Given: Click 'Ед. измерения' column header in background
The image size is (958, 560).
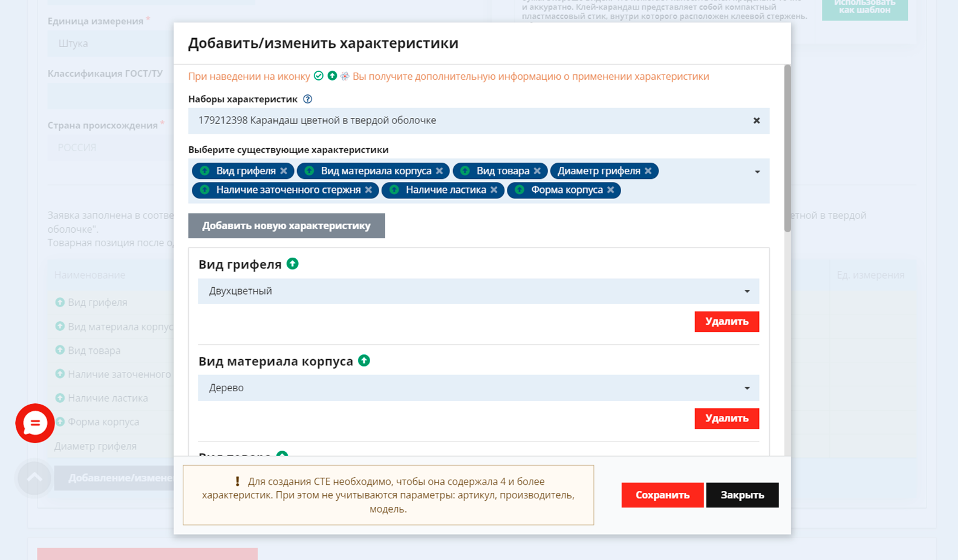Looking at the screenshot, I should coord(870,275).
